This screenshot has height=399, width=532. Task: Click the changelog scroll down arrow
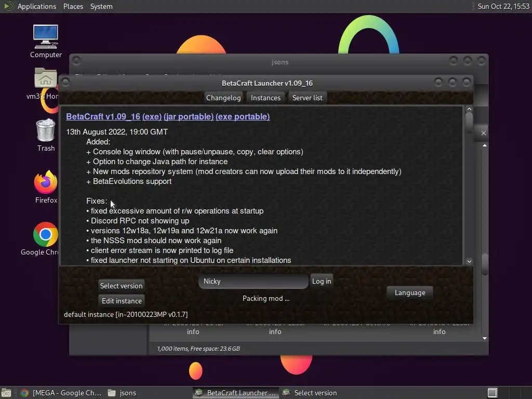(469, 261)
